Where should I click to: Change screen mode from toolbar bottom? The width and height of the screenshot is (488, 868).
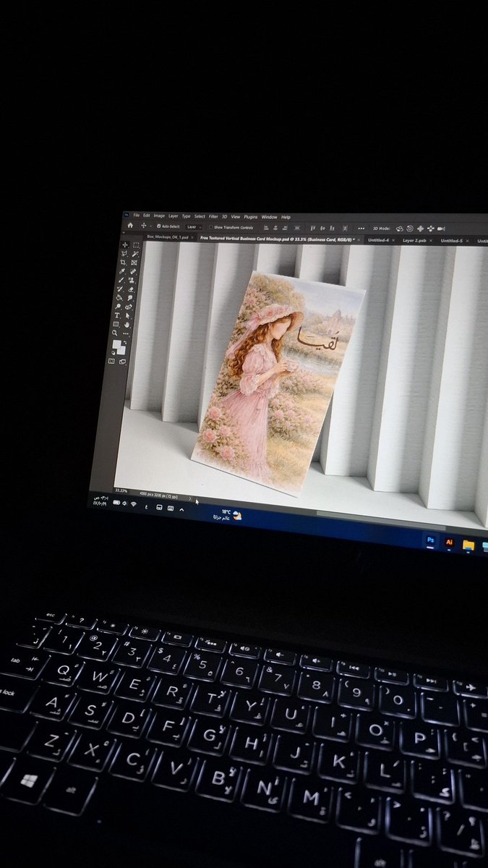coord(122,362)
